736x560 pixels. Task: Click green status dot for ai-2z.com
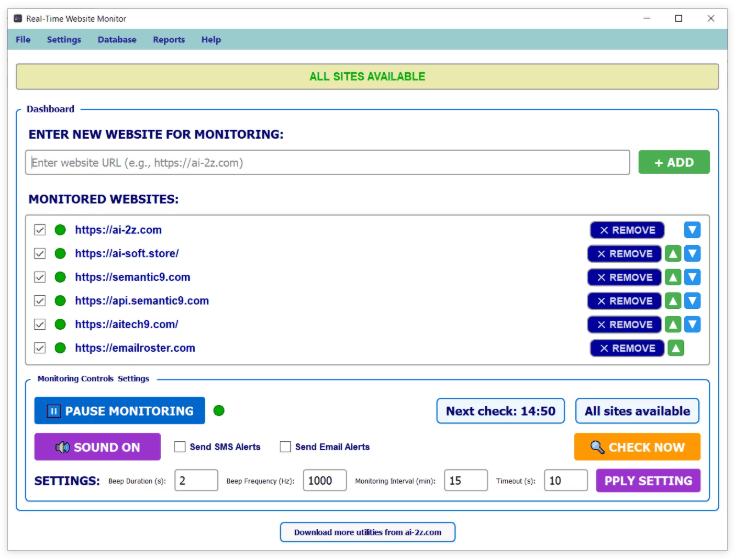click(x=60, y=230)
